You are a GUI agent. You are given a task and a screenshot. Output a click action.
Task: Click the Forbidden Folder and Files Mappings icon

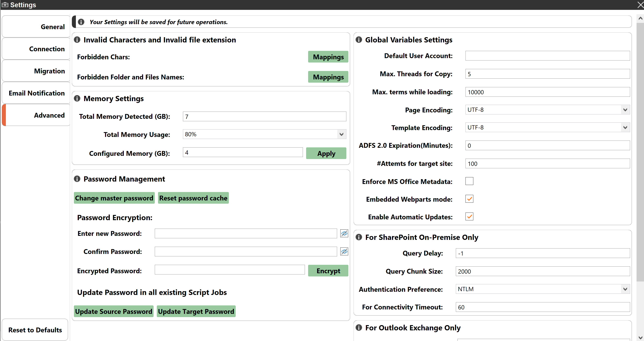pos(328,77)
